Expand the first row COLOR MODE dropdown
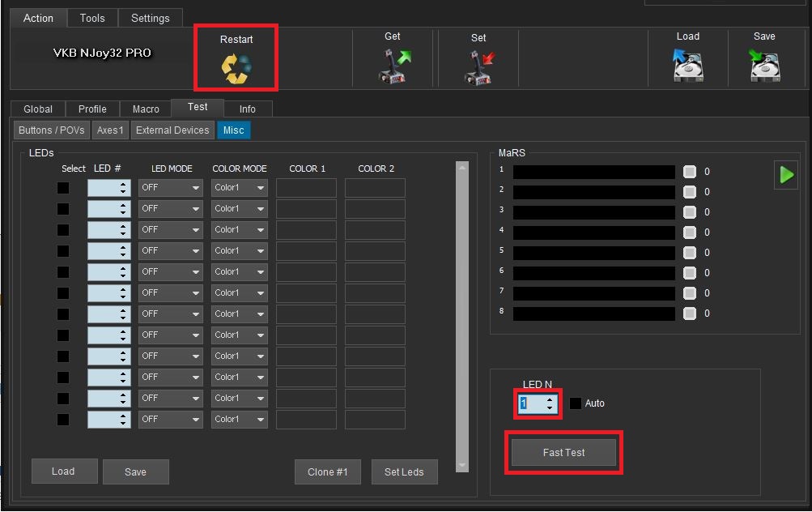Viewport: 812px width, 512px height. point(240,188)
